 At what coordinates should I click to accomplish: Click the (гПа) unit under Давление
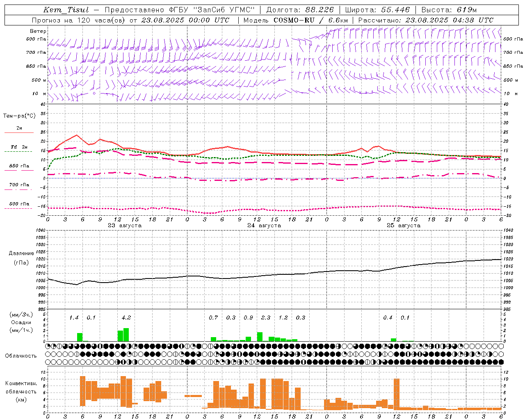click(x=21, y=263)
